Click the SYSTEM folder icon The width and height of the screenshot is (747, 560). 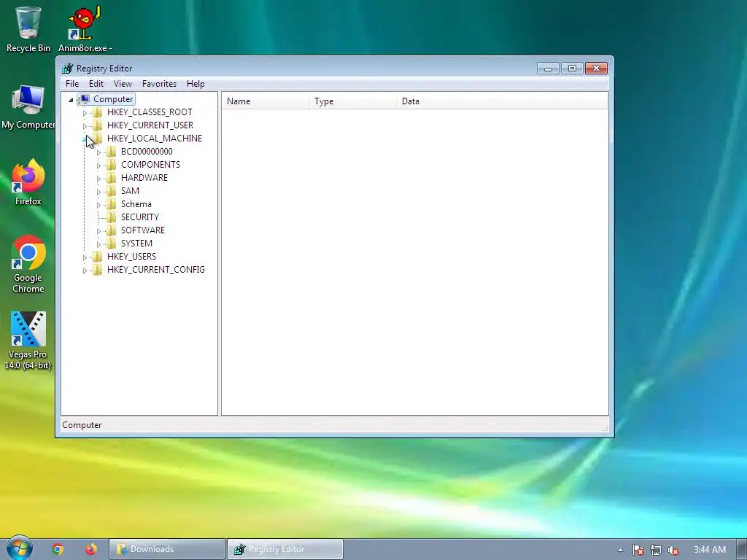(x=112, y=244)
